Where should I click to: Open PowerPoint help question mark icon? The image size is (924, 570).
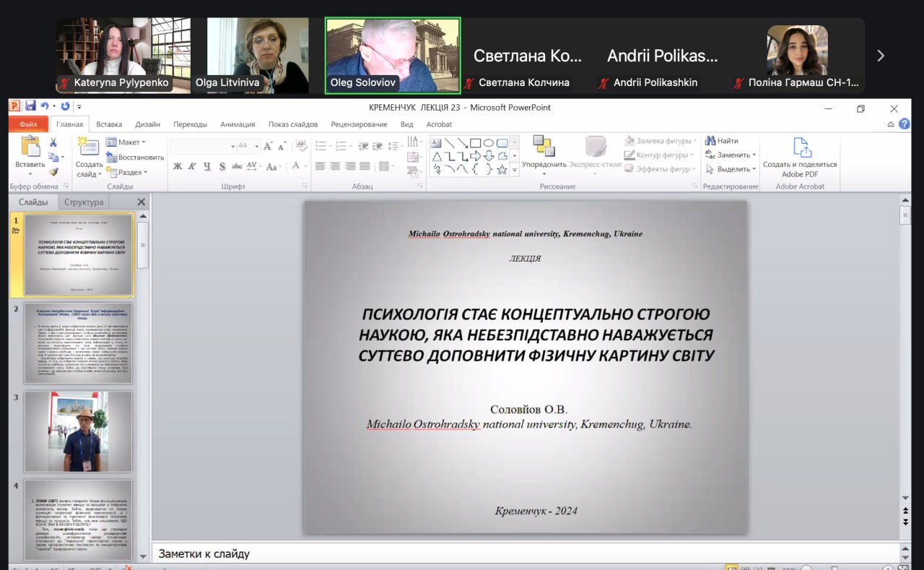pos(905,124)
